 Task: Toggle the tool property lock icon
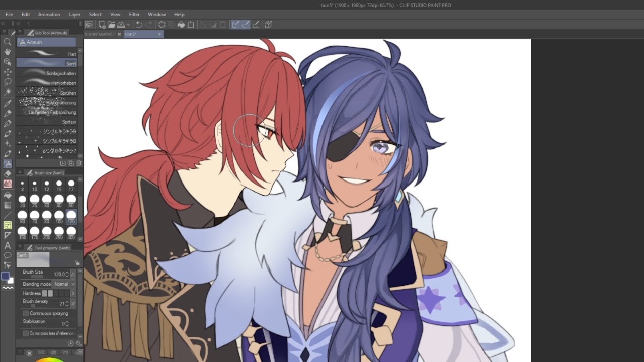[77, 263]
